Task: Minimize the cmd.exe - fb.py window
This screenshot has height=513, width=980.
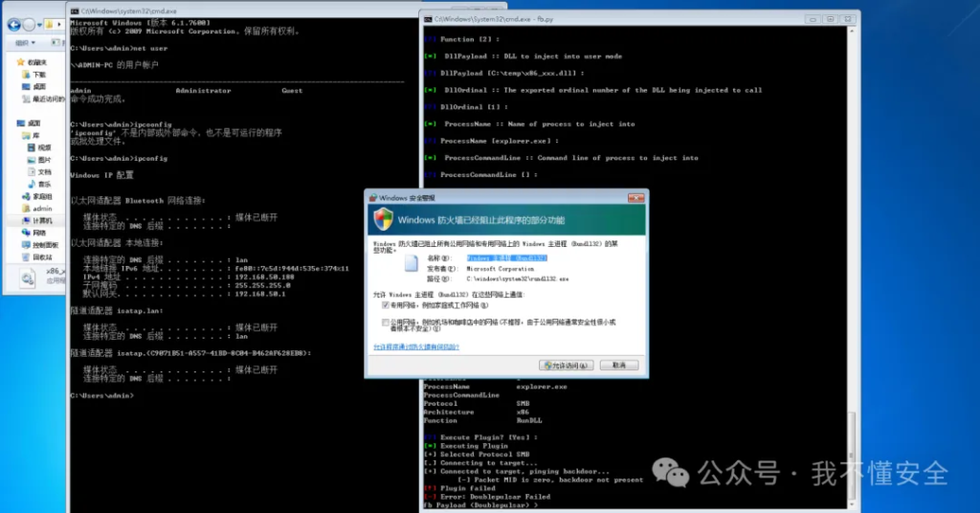Action: (813, 19)
